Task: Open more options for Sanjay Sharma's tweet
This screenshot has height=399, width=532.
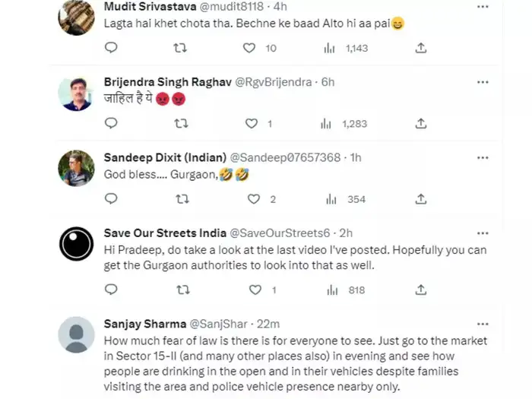Action: tap(483, 323)
